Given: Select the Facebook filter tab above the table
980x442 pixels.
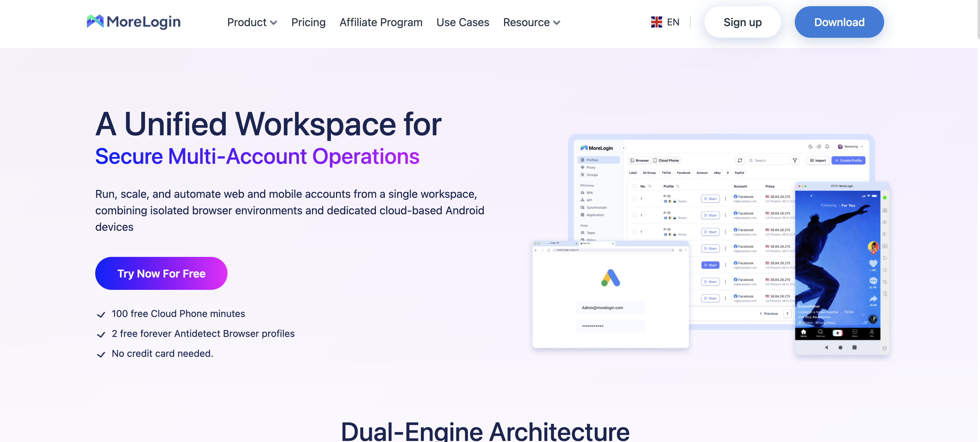Looking at the screenshot, I should pos(684,173).
